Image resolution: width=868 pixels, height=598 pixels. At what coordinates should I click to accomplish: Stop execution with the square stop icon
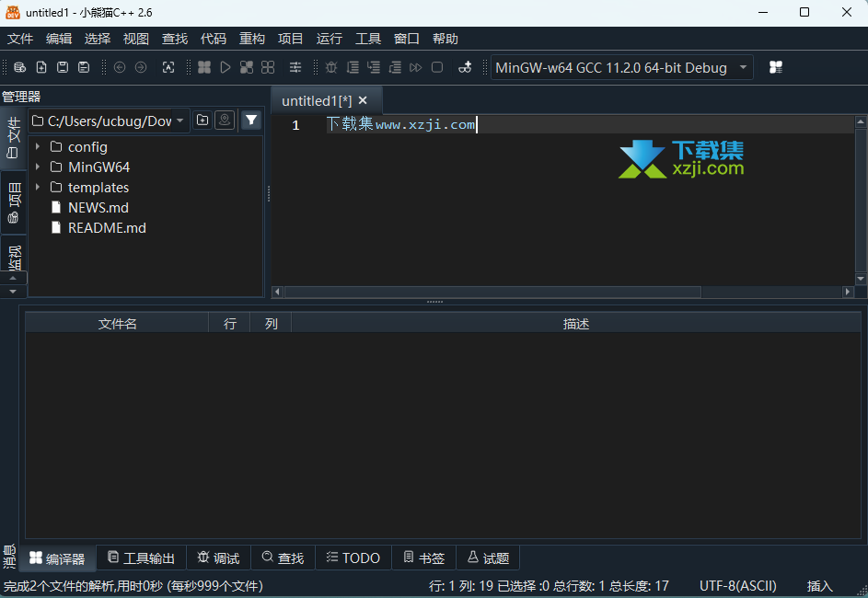click(437, 67)
